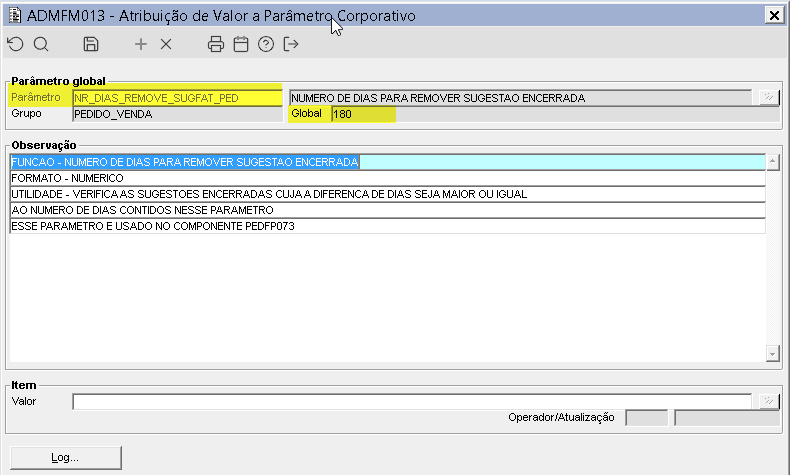Click the Observação scrollbar down arrow
Viewport: 790px width, 475px height.
pyautogui.click(x=772, y=354)
